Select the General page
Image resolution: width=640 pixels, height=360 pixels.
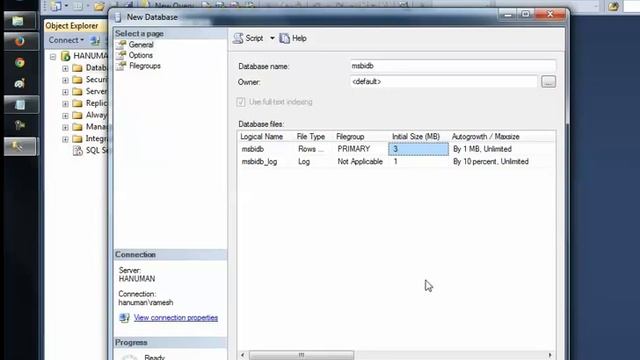point(141,44)
